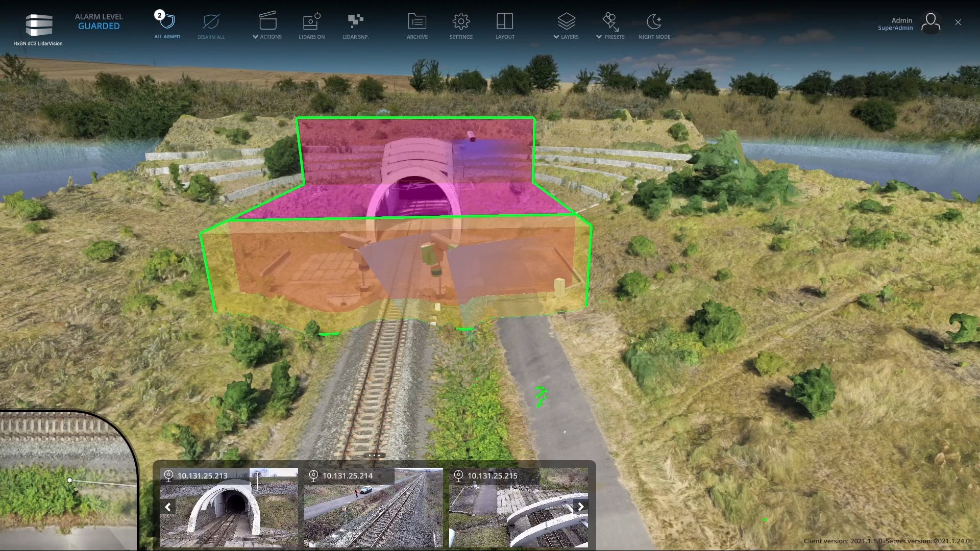Click the All Armed shield icon
The image size is (980, 551).
click(167, 21)
